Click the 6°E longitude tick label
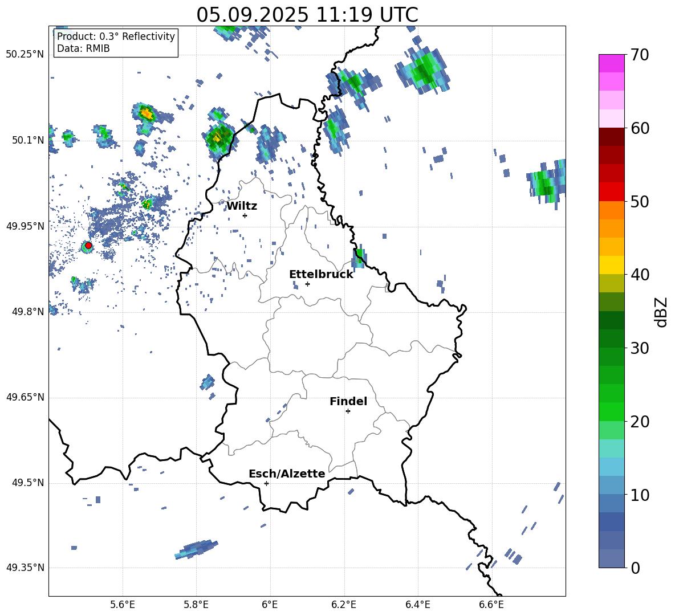The height and width of the screenshot is (616, 675). tap(270, 605)
